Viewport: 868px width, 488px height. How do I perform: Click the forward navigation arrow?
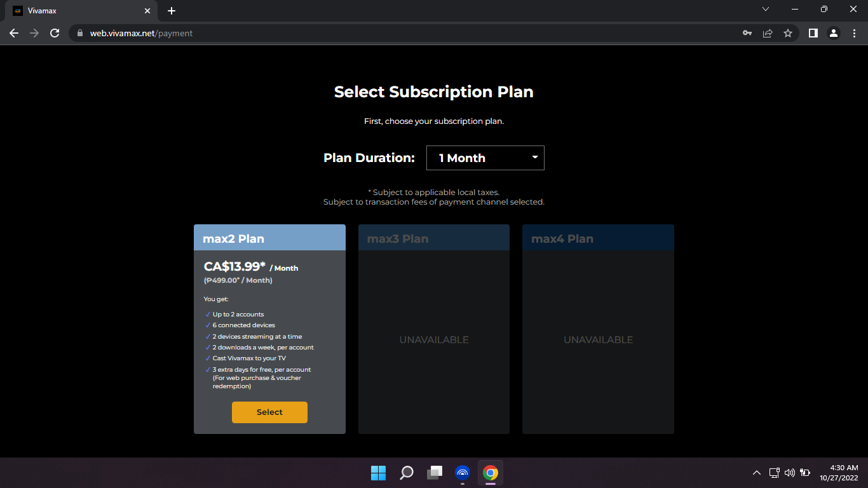tap(34, 33)
